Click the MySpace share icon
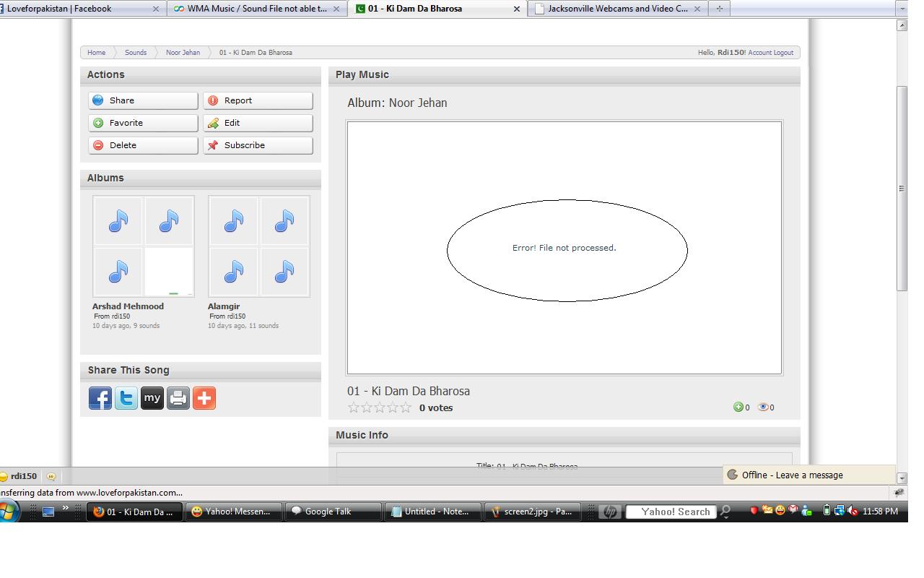This screenshot has height=578, width=924. point(152,398)
